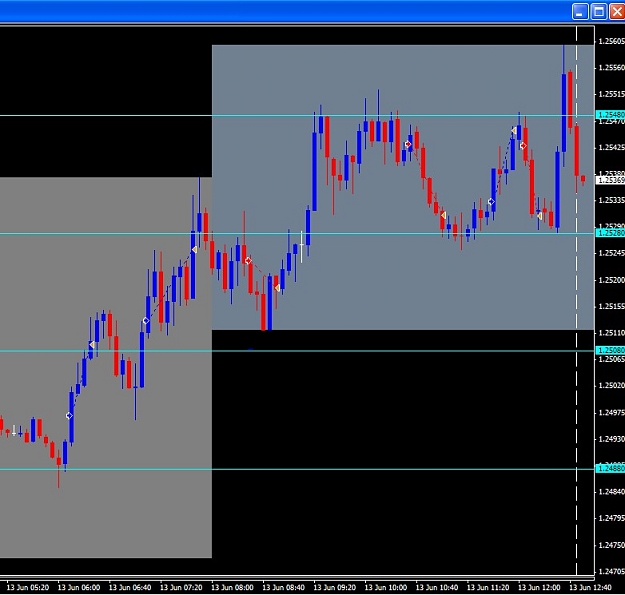Click the cyan 1.25280 price tag
625x595 pixels.
[x=611, y=233]
